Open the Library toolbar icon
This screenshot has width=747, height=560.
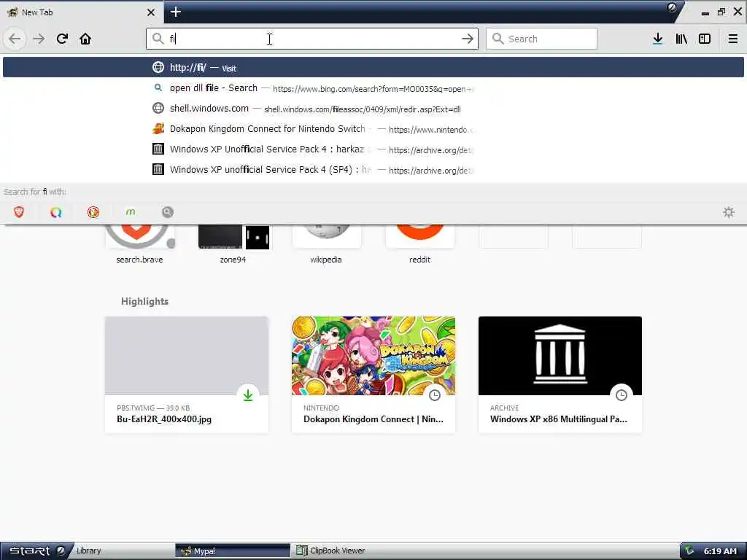pos(681,39)
